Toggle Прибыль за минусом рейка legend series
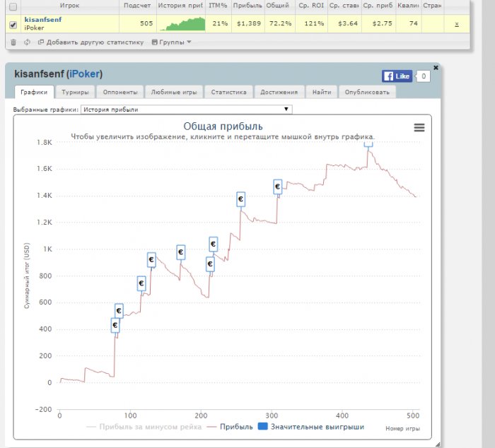Image resolution: width=495 pixels, height=448 pixels. pyautogui.click(x=144, y=427)
